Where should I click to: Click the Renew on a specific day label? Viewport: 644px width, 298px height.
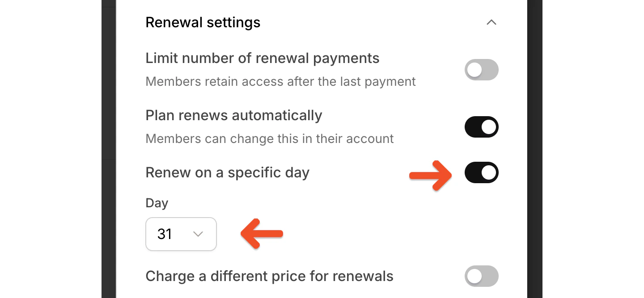227,172
